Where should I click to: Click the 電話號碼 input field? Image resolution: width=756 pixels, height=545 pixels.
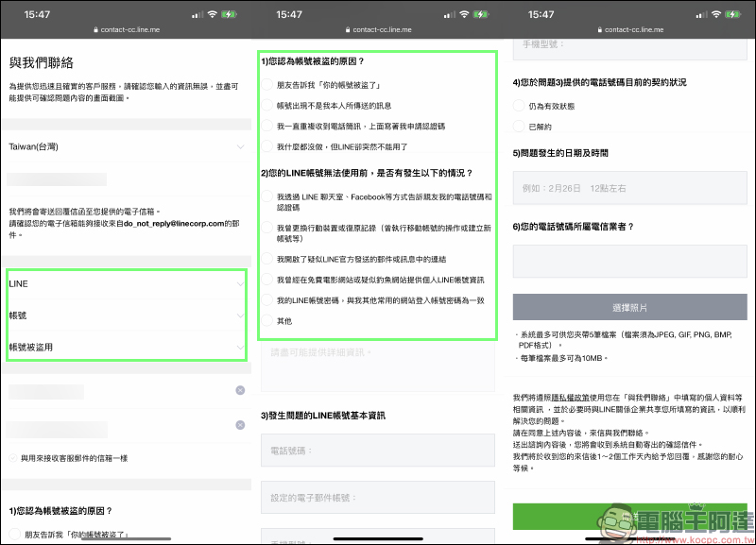click(x=378, y=451)
